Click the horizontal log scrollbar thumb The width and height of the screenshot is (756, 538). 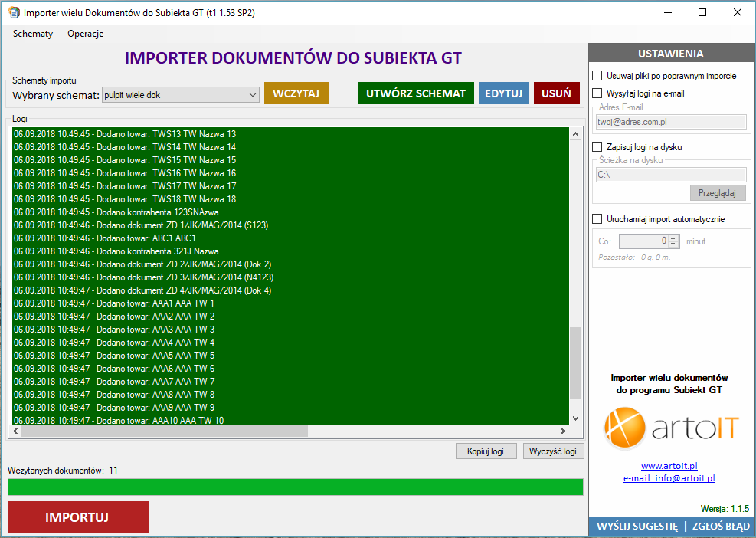165,431
